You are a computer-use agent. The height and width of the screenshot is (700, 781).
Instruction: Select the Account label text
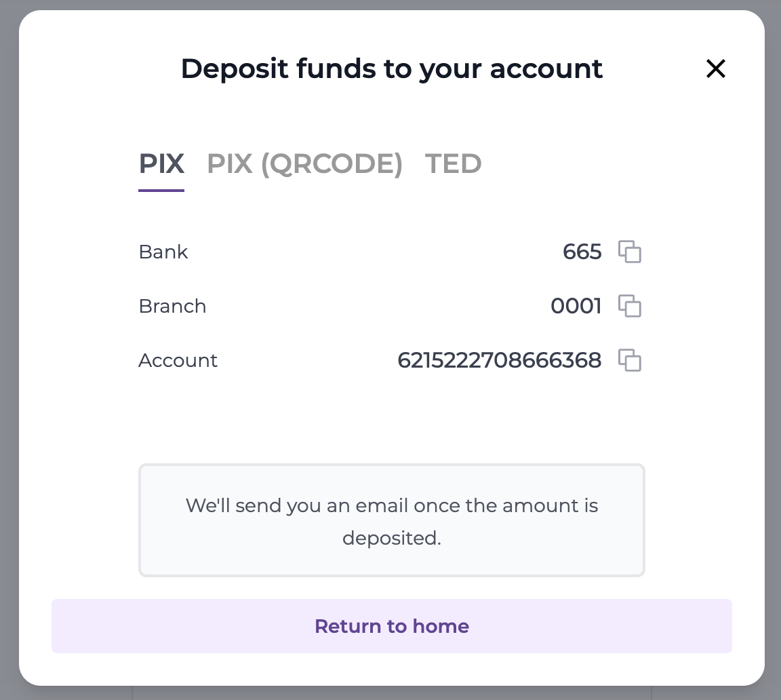(178, 360)
